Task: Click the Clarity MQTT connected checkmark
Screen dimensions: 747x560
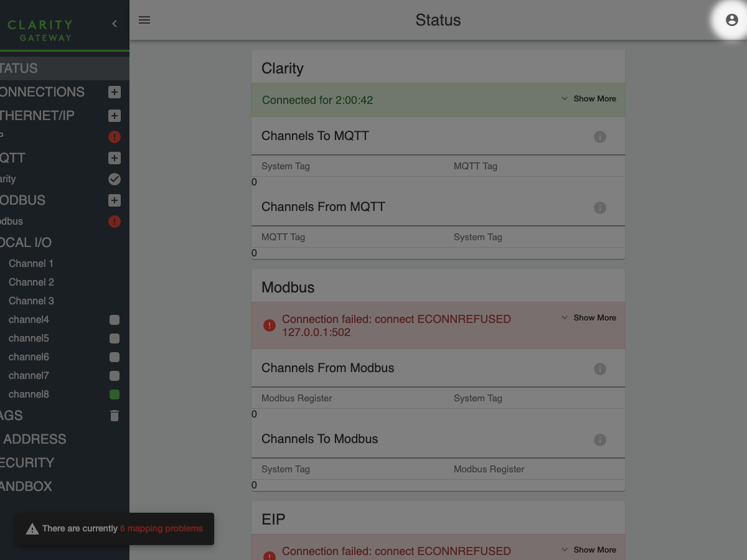Action: click(115, 179)
